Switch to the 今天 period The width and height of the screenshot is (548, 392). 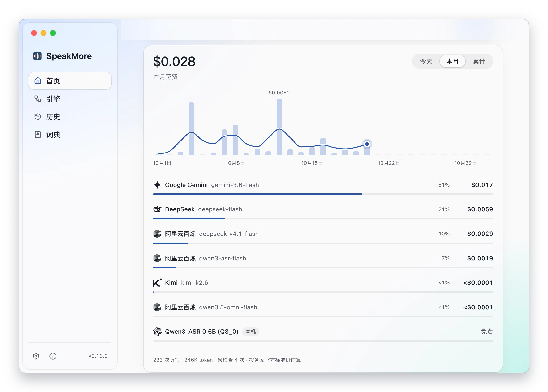426,61
